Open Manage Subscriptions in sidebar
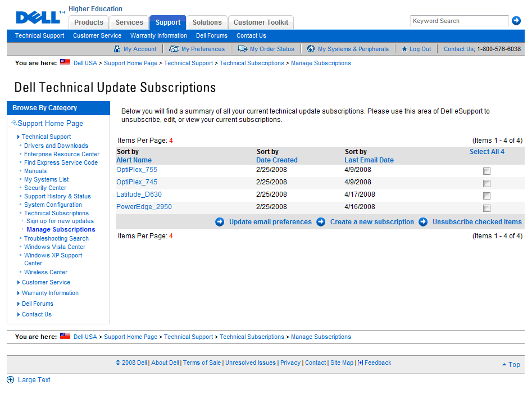532x394 pixels. [61, 230]
